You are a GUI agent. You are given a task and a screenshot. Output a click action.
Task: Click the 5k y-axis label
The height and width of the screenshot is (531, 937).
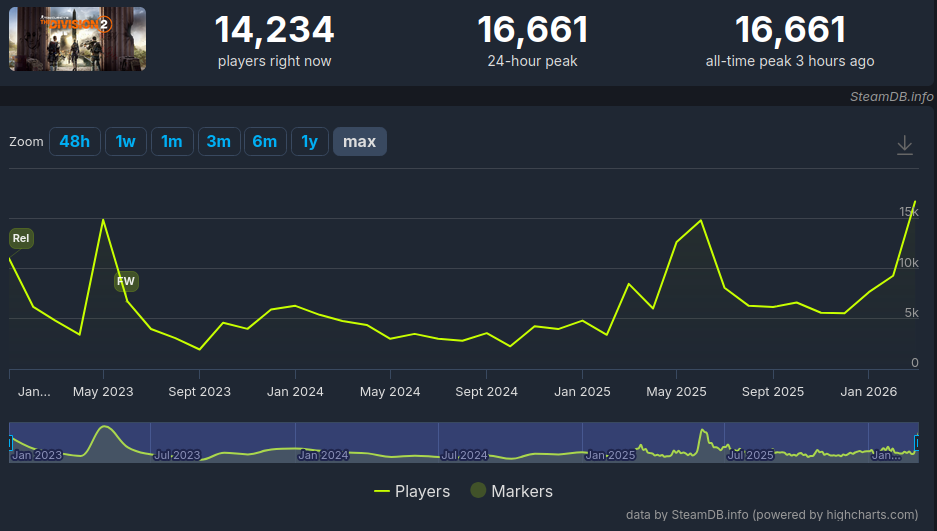[912, 313]
